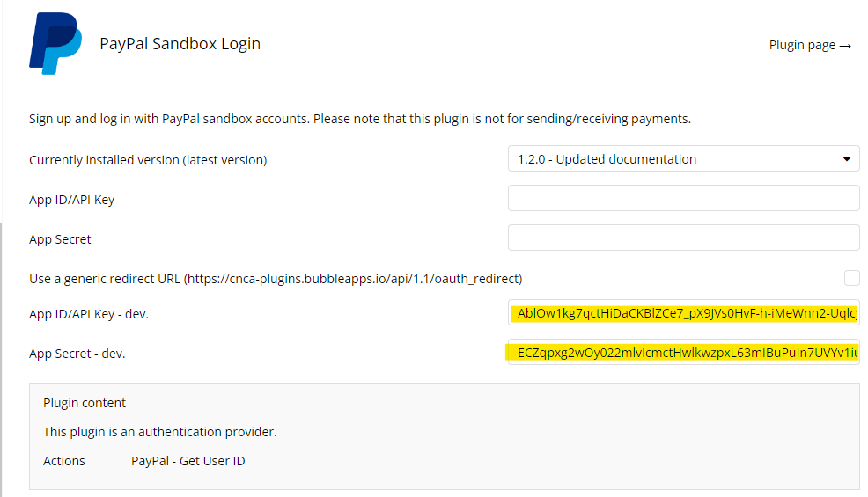Click the plugin description about sandbox accounts
The height and width of the screenshot is (497, 868).
[x=360, y=119]
